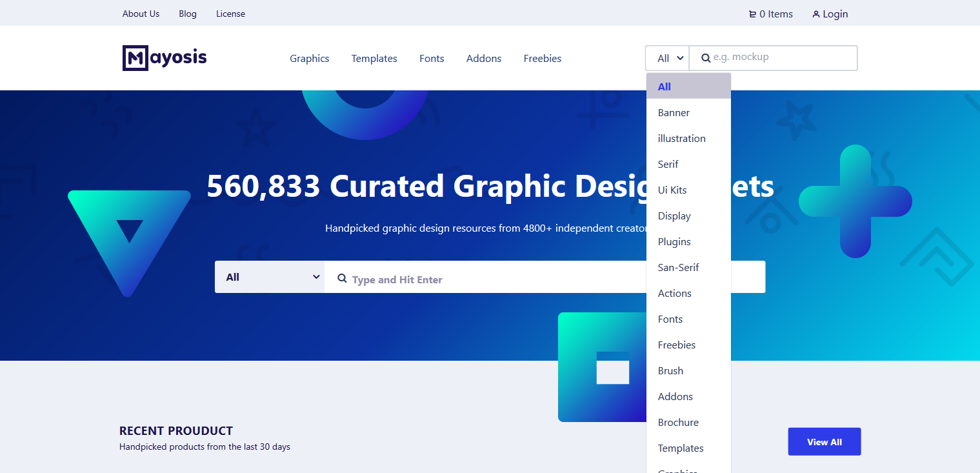Select the highlighted All option in list
This screenshot has width=980, height=473.
coord(688,86)
